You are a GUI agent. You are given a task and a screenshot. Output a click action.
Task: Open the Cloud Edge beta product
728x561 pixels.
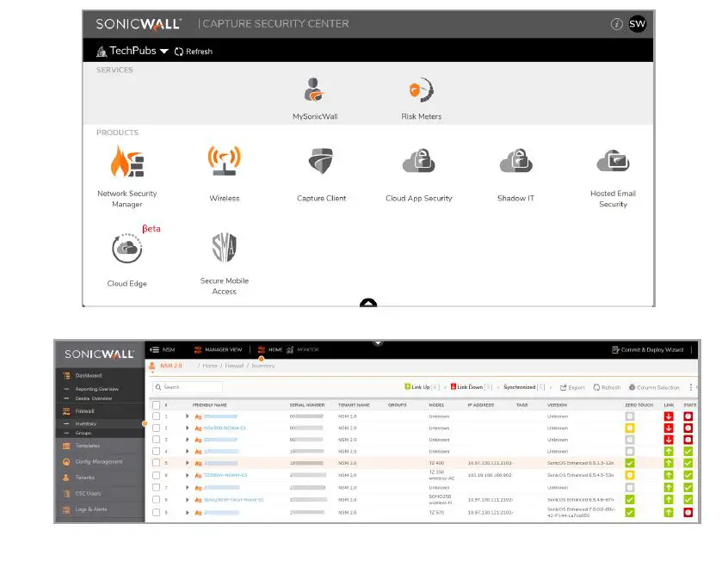[126, 248]
